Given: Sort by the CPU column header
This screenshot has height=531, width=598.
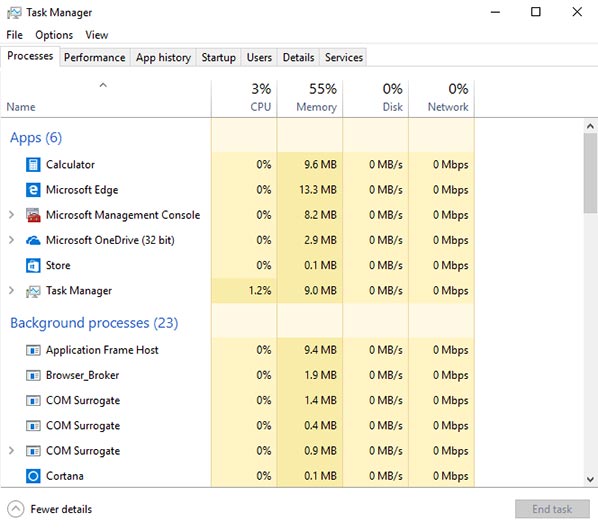Looking at the screenshot, I should [244, 98].
